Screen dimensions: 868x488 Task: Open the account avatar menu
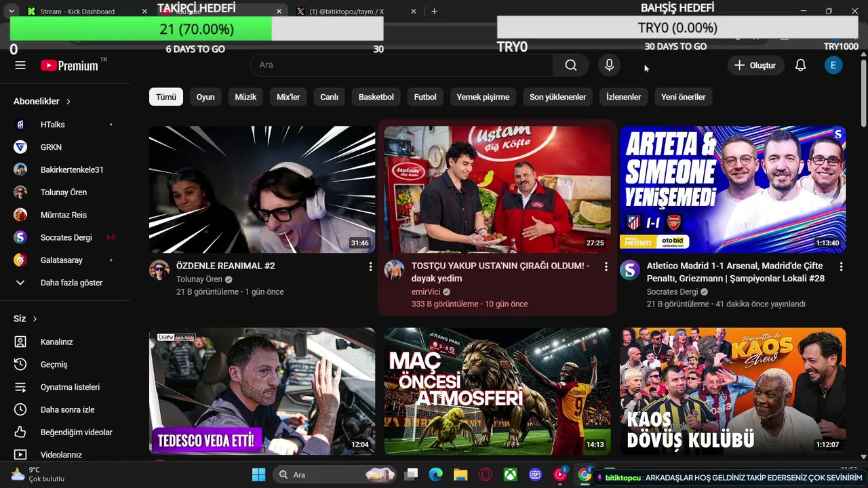click(833, 65)
